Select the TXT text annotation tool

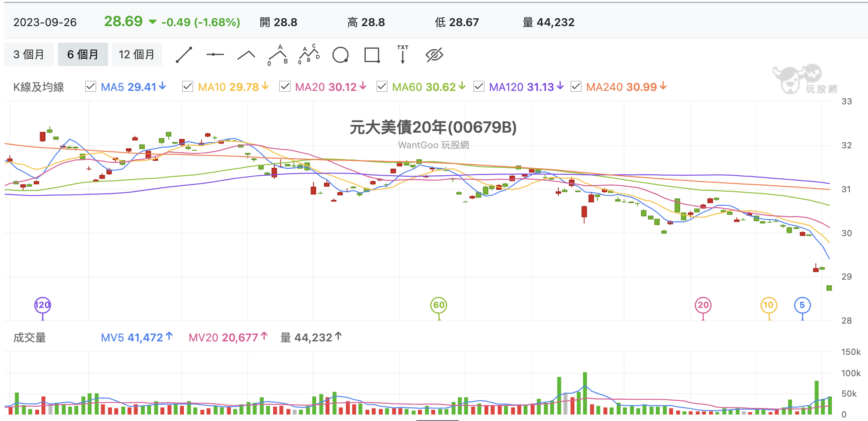click(x=403, y=54)
